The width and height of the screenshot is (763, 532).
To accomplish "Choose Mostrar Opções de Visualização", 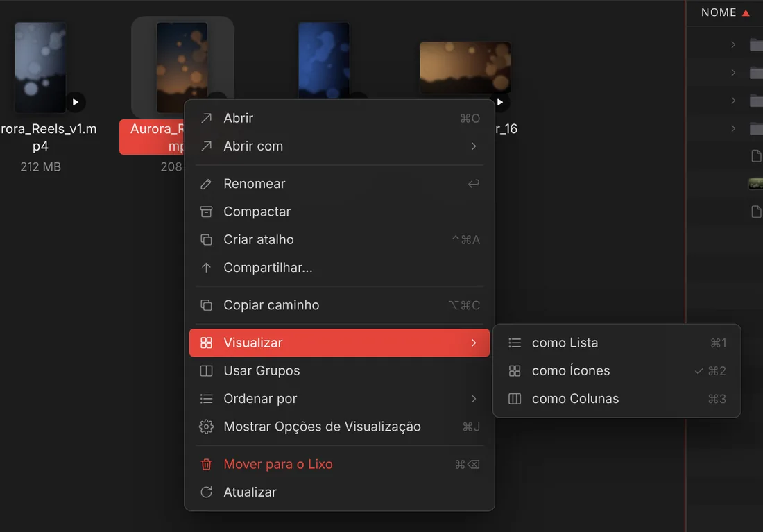I will click(340, 427).
